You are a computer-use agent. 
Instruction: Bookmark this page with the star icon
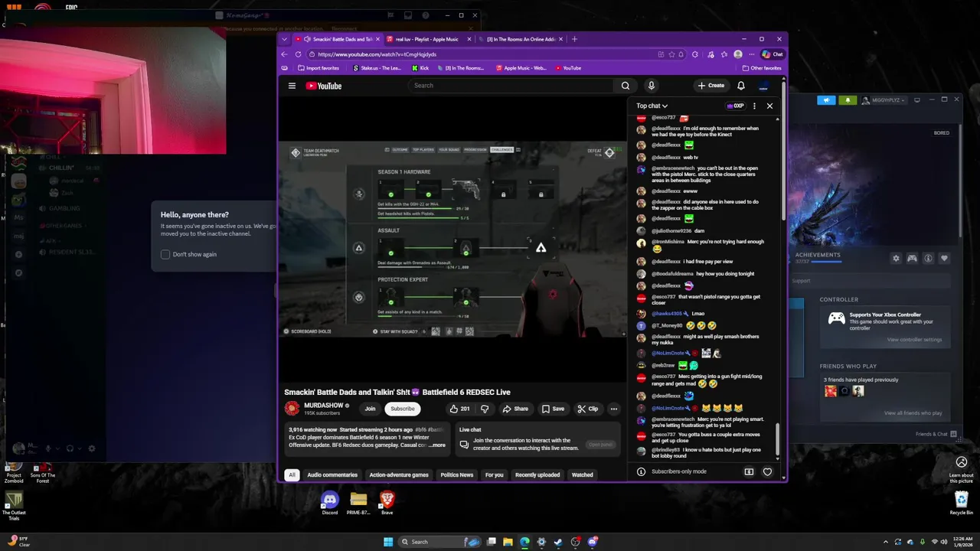point(671,54)
